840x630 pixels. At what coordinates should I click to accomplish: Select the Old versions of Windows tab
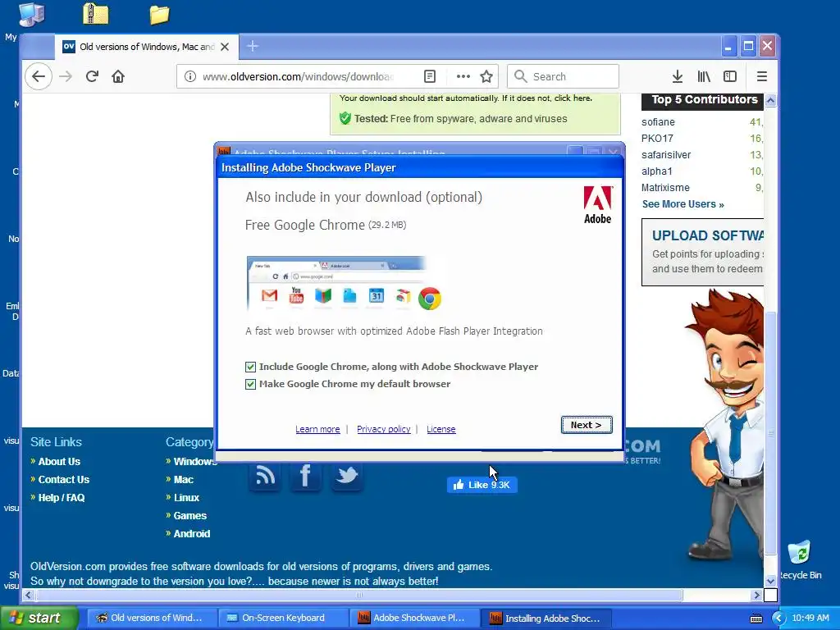pos(146,47)
